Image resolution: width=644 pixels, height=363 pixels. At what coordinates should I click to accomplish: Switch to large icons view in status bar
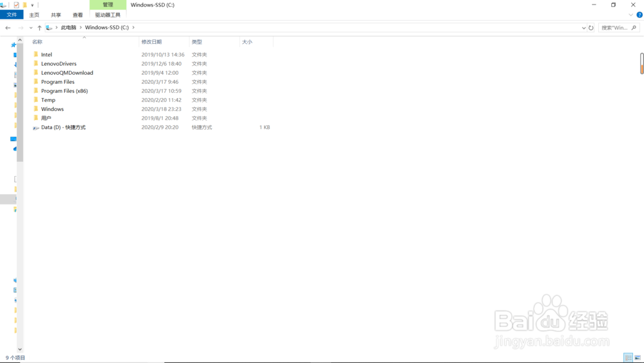pos(638,358)
